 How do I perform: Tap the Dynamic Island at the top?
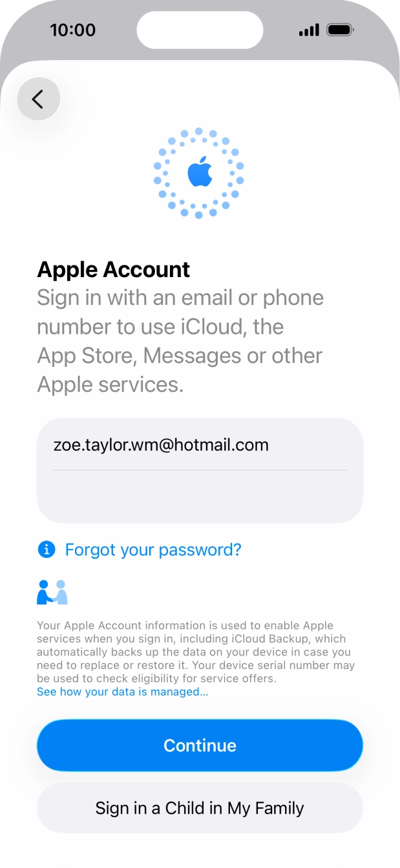click(200, 30)
